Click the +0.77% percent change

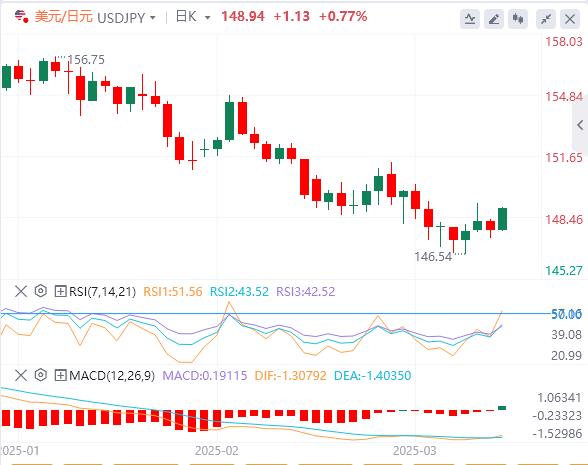point(343,16)
